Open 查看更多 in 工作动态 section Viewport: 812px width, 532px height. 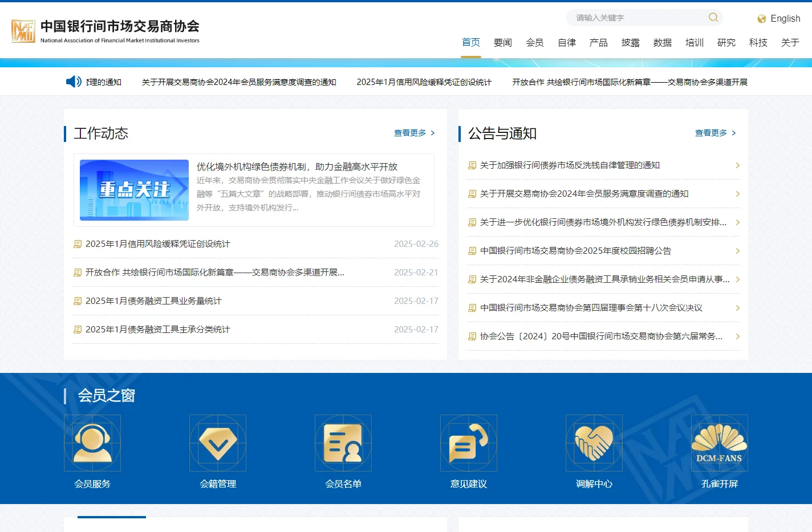pyautogui.click(x=415, y=133)
